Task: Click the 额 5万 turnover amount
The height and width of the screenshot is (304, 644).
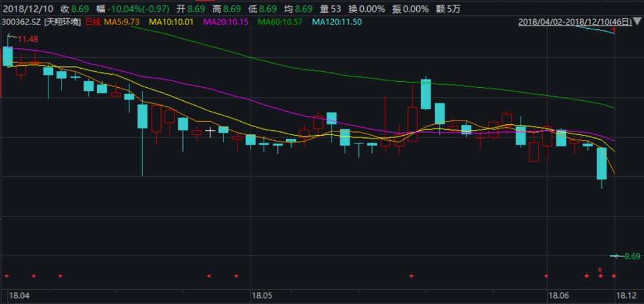Action: (x=448, y=8)
